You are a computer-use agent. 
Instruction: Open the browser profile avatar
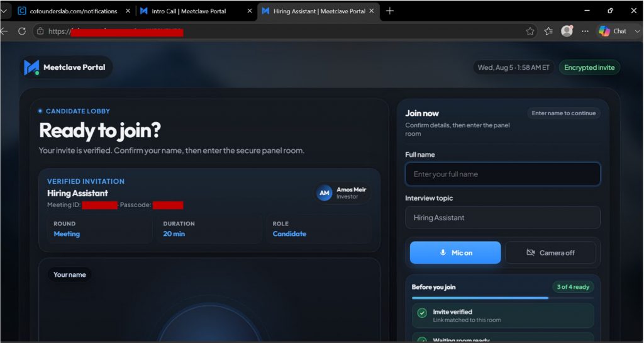tap(567, 31)
